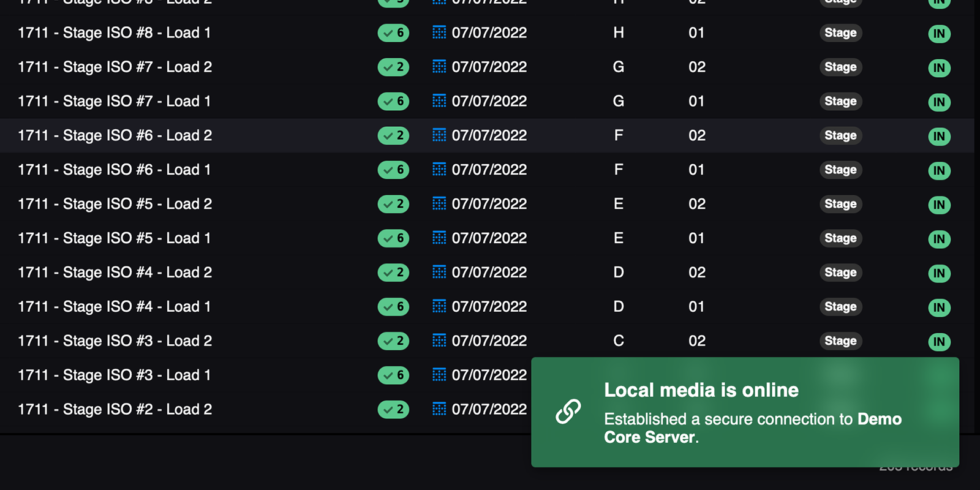980x490 pixels.
Task: Select row 1711 - Stage ISO #7 - Load 2
Action: coord(115,67)
